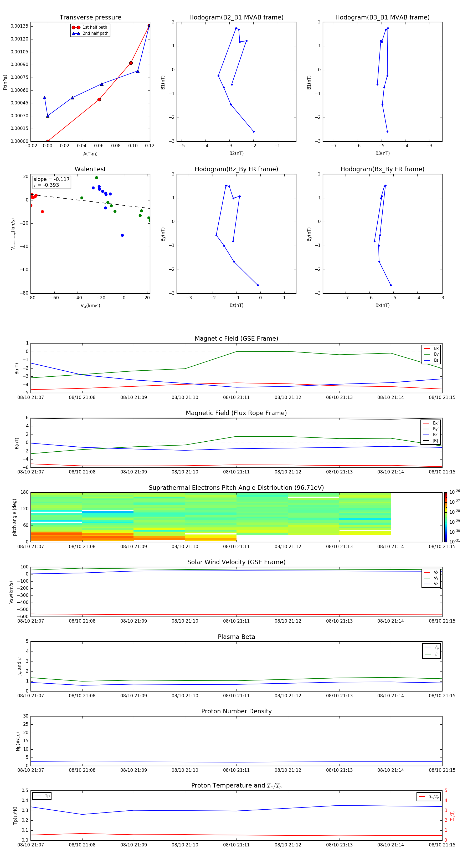This screenshot has width=473, height=868.
Task: Click the "A(T·m)" x-axis label
Action: click(90, 154)
